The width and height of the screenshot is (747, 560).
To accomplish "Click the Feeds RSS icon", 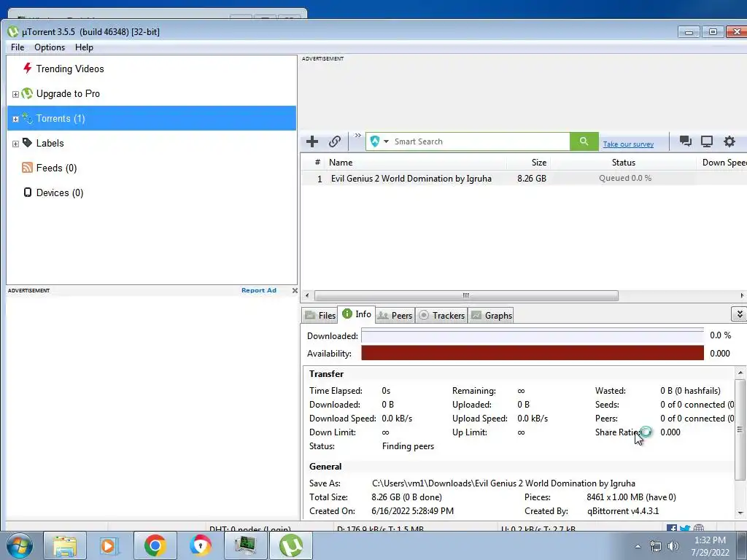I will point(27,168).
